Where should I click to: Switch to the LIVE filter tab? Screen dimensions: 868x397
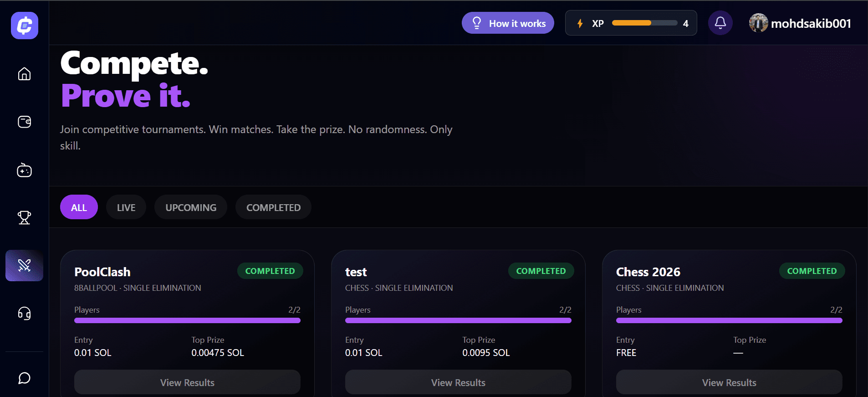coord(126,207)
